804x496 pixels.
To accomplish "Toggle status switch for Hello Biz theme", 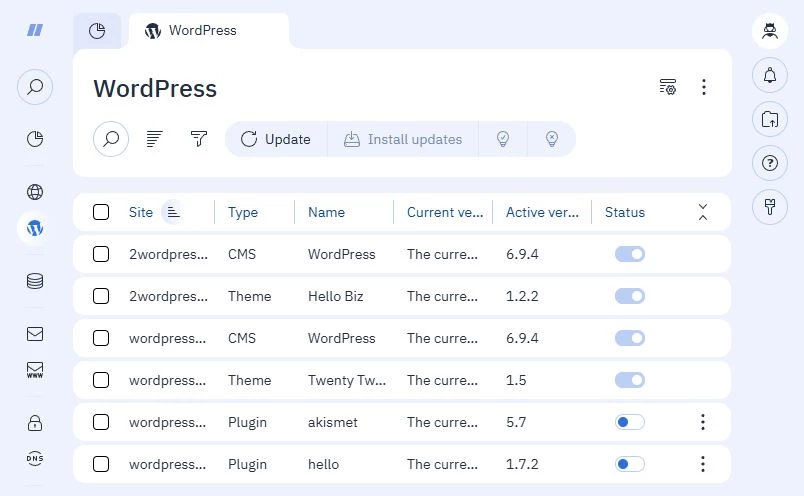I will [630, 296].
